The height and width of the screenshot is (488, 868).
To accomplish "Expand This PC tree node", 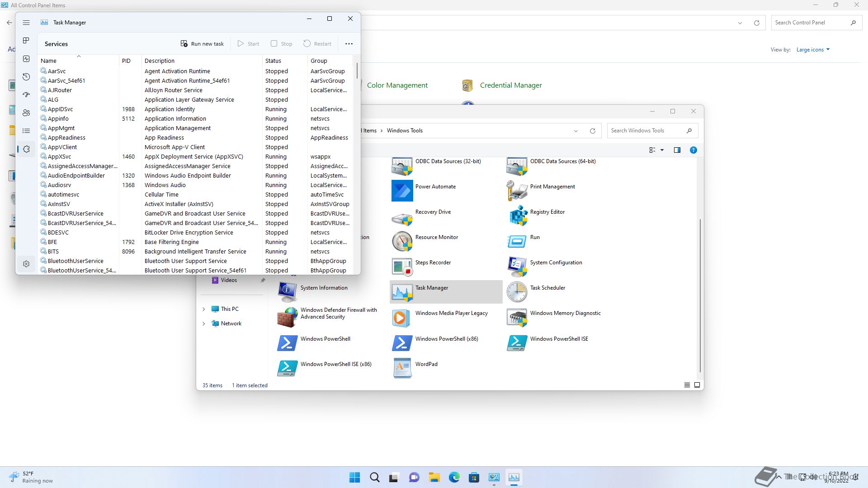I will coord(203,310).
